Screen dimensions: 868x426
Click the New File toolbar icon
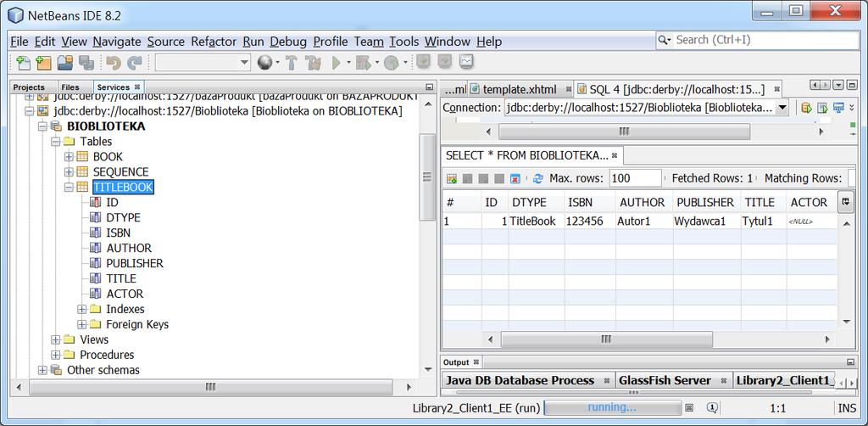pos(24,63)
